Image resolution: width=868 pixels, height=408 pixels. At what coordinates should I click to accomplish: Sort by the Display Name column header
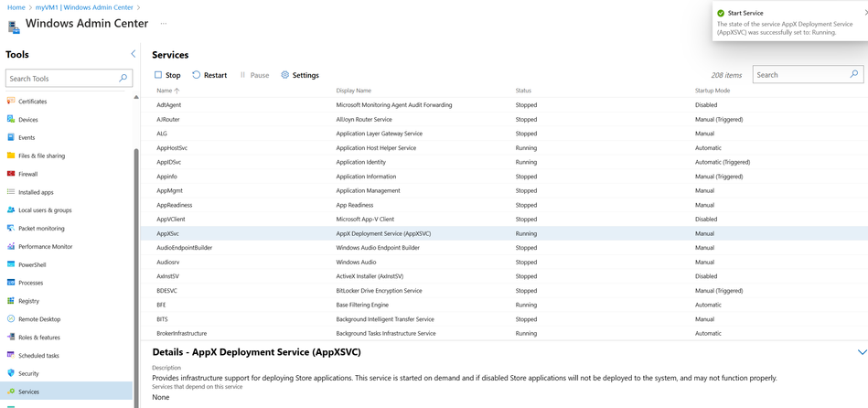coord(354,91)
